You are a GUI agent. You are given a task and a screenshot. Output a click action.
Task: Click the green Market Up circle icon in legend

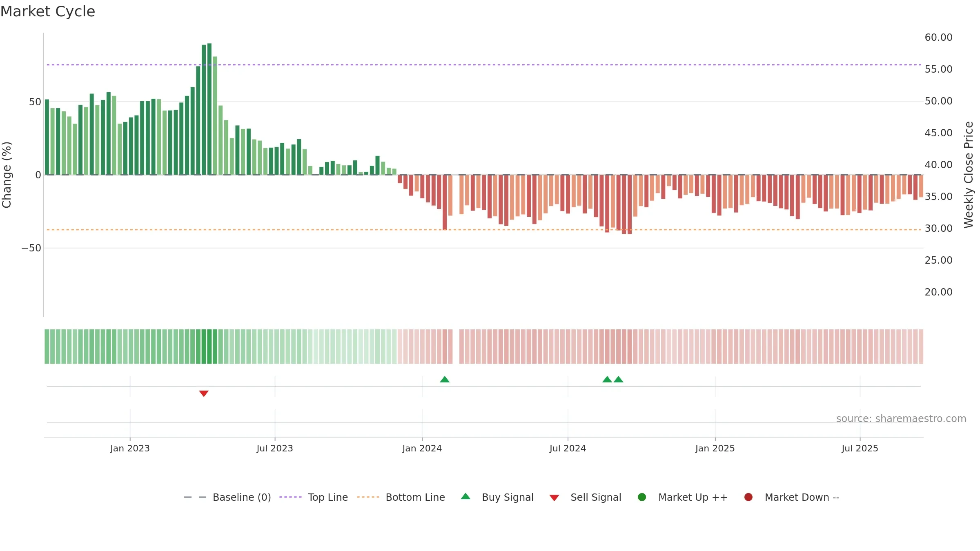coord(642,497)
